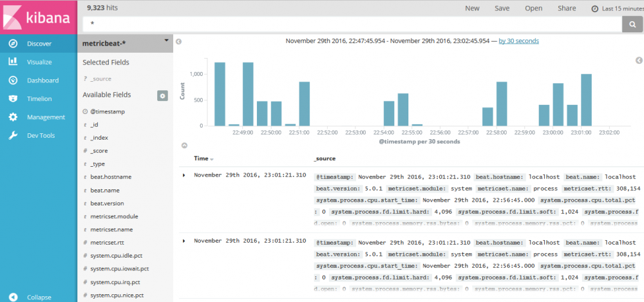644x302 pixels.
Task: Click the arrow circle at right of chart
Action: coord(639,61)
